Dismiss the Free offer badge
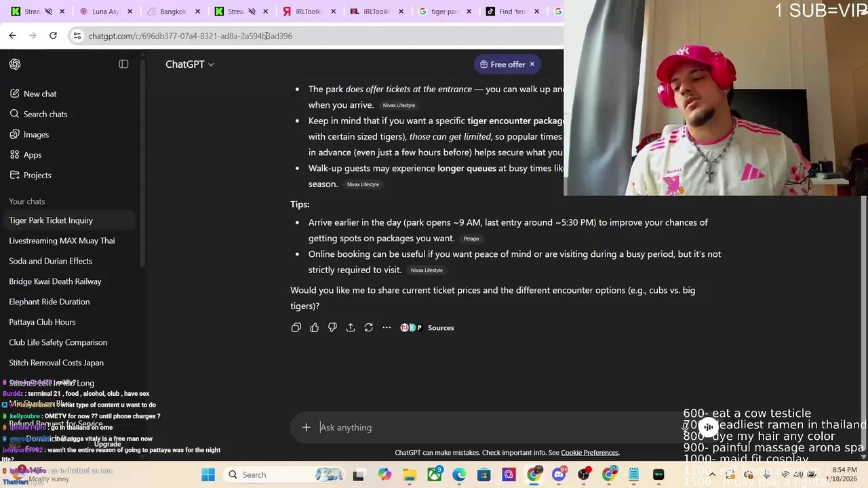 coord(532,64)
